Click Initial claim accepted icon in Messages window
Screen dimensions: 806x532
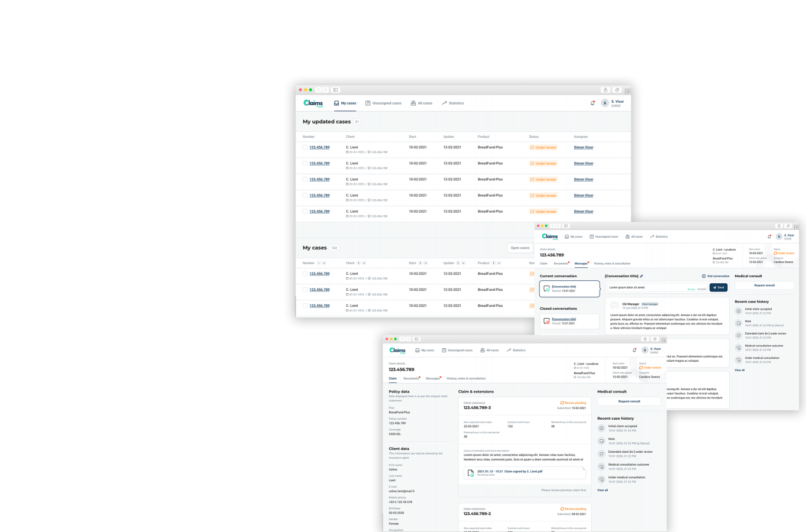point(739,311)
